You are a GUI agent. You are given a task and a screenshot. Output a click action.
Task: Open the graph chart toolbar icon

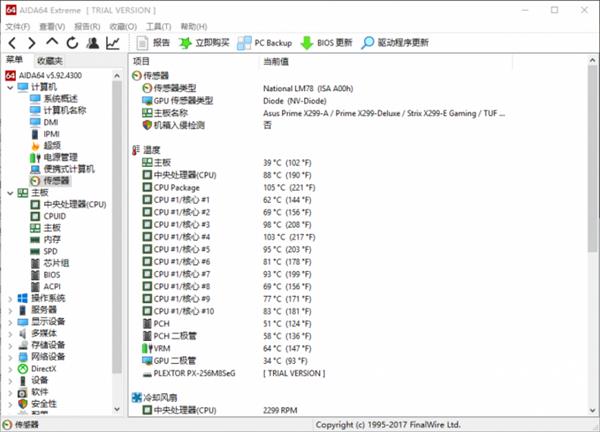pos(113,43)
